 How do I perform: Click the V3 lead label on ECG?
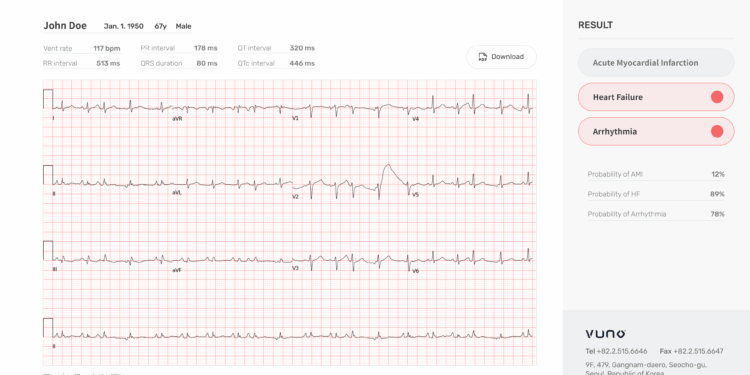pos(296,268)
